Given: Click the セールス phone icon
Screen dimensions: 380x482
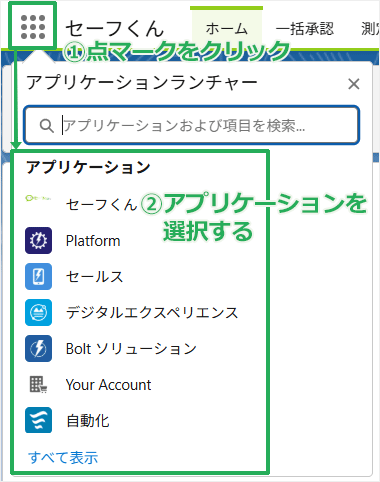Looking at the screenshot, I should [38, 276].
